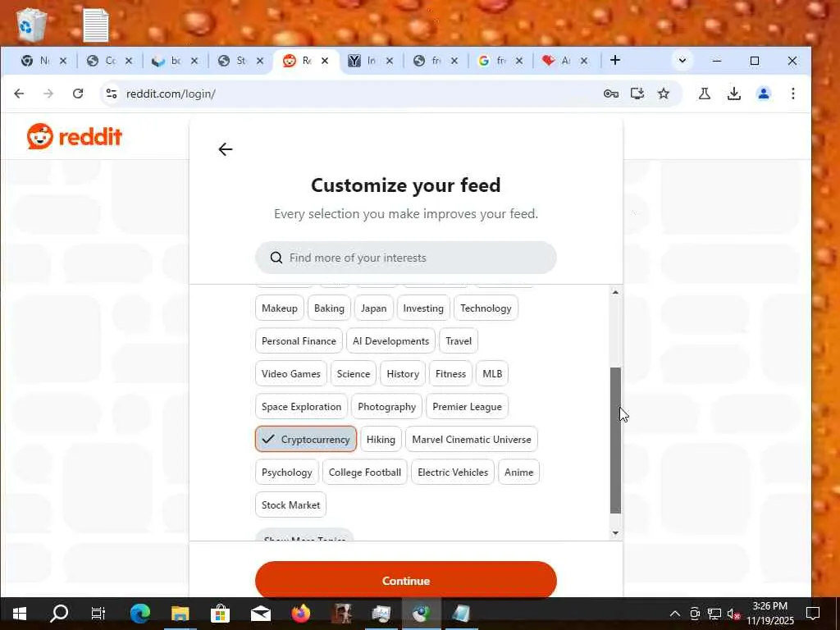Open the Chrome downloads icon
Viewport: 840px width, 630px height.
pos(734,94)
